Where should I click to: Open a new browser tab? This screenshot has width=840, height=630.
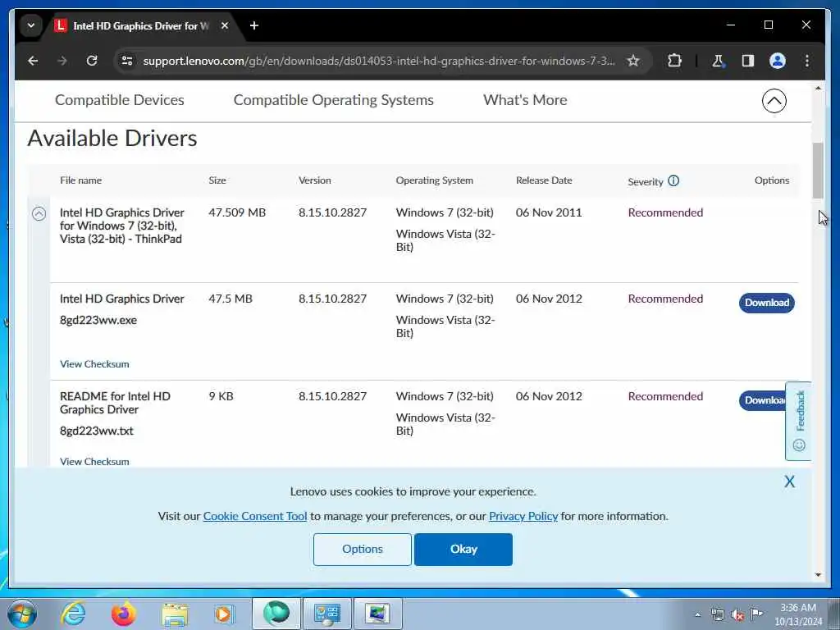(254, 25)
